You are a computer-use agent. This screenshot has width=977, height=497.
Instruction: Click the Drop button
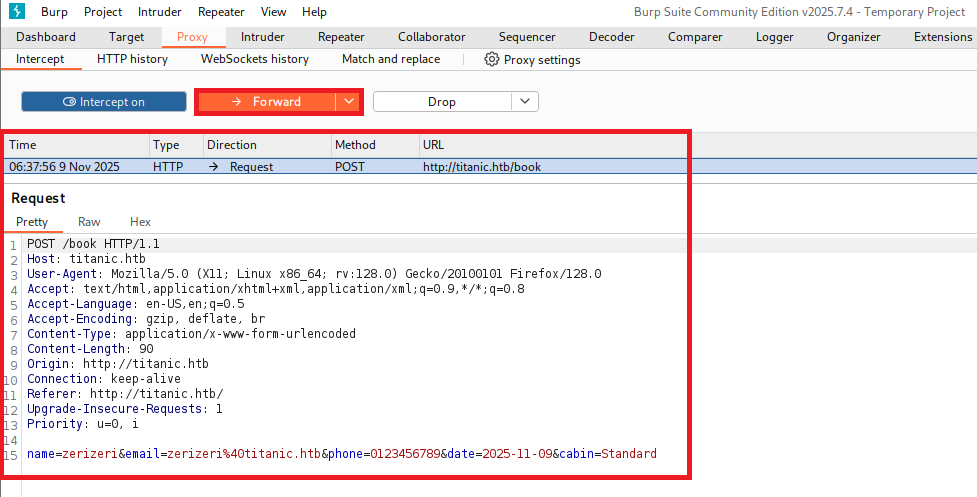[442, 102]
